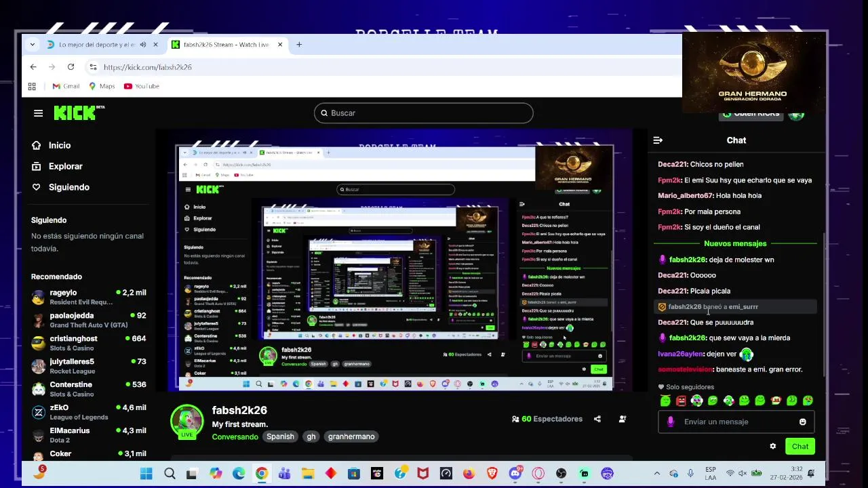Viewport: 868px width, 488px height.
Task: Open Windows taskbar search
Action: pos(170,474)
